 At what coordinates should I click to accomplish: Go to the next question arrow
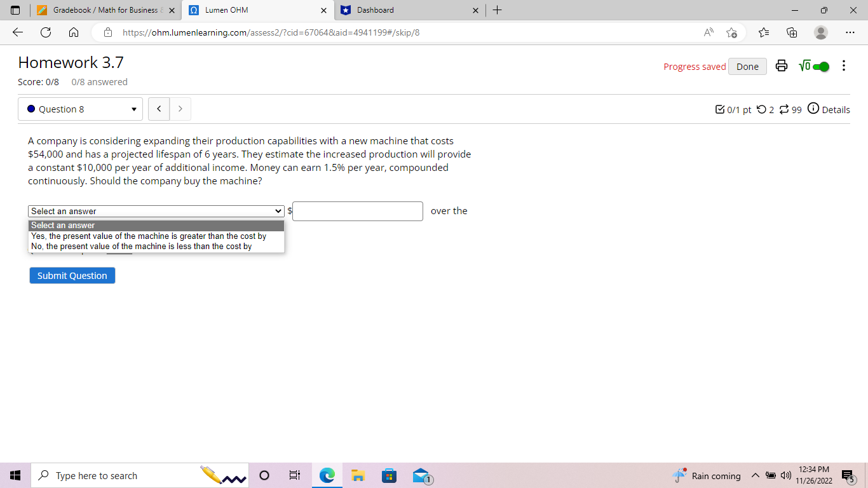180,109
